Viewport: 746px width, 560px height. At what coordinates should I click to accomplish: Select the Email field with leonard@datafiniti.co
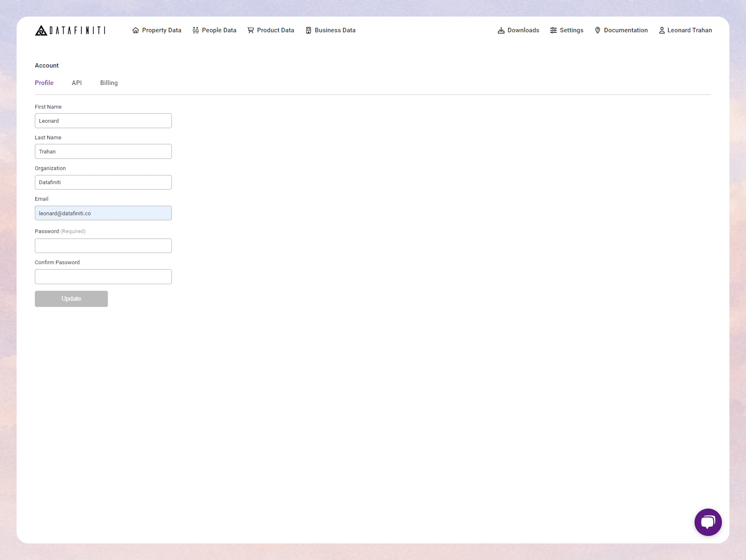point(103,213)
